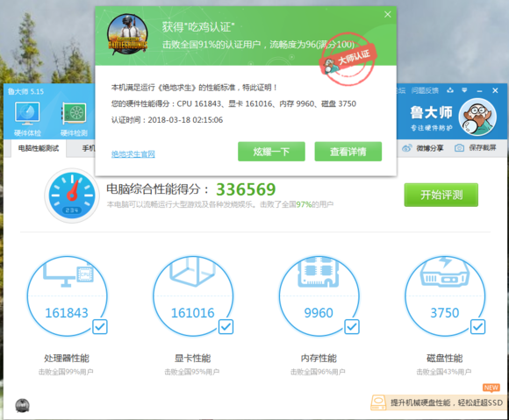Click the 处理器性能 label
The width and height of the screenshot is (509, 420).
click(67, 359)
